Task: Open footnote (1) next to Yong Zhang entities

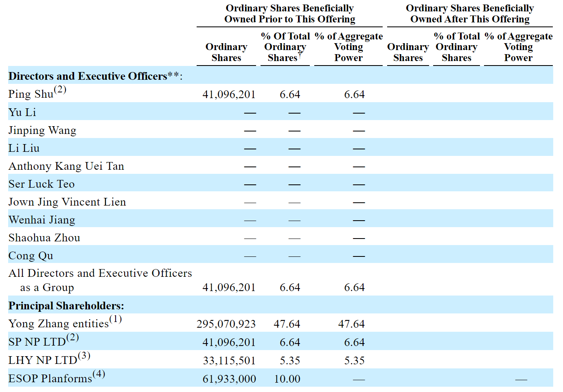Action: [x=116, y=319]
